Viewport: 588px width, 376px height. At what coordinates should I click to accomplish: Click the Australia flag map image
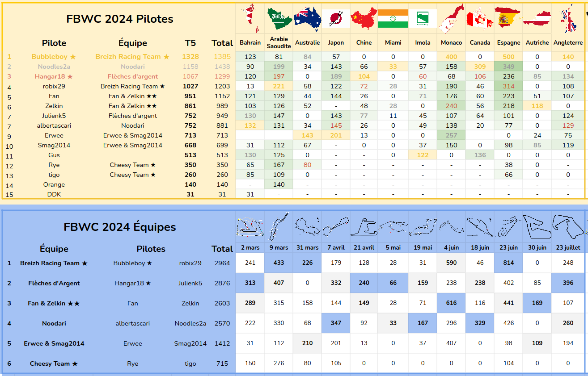308,19
